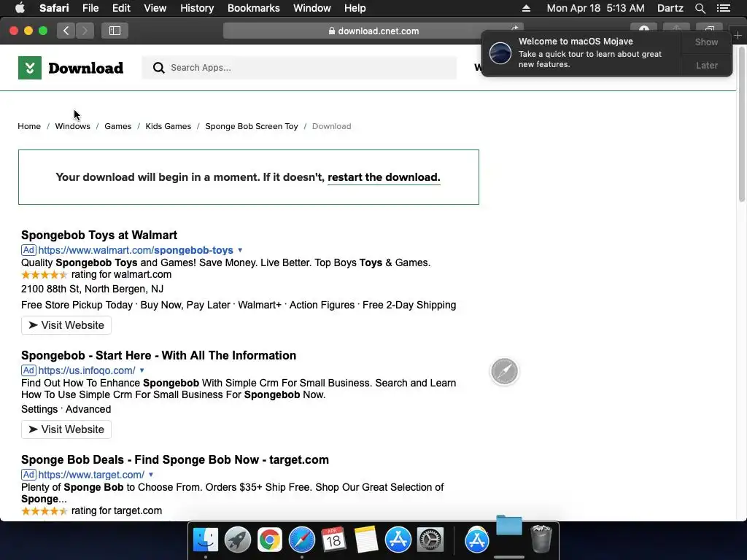Open the Bookmarks menu
Image resolution: width=747 pixels, height=560 pixels.
[x=253, y=8]
